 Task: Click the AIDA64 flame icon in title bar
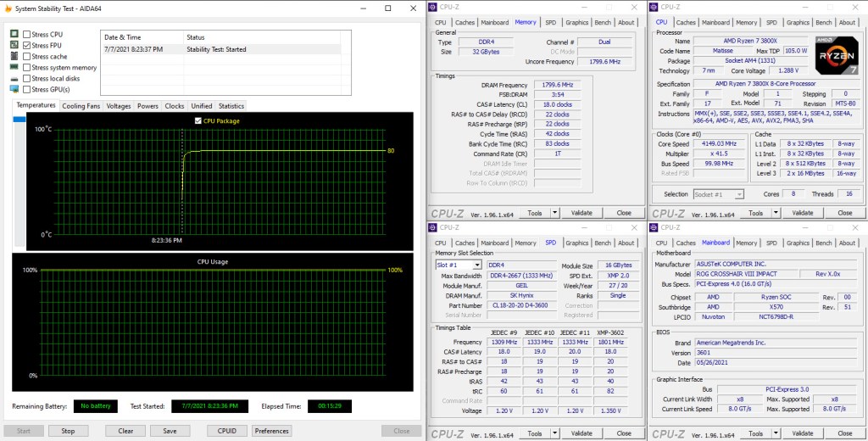8,8
